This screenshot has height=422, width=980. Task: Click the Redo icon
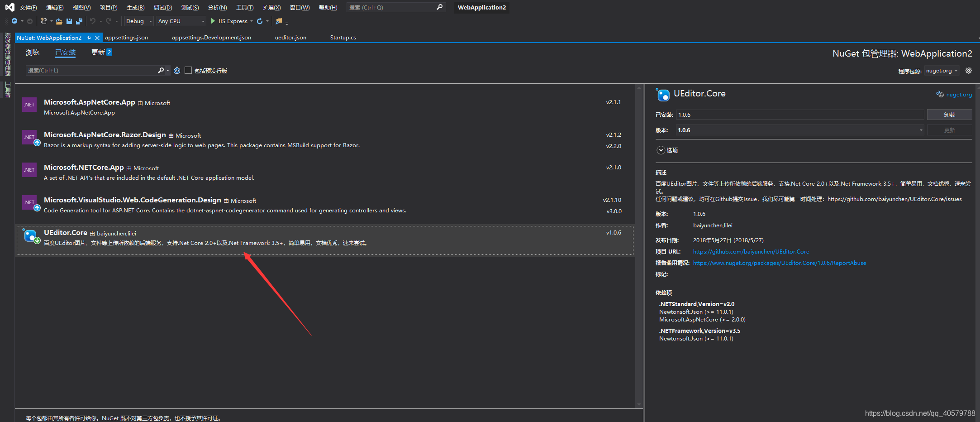(x=108, y=21)
